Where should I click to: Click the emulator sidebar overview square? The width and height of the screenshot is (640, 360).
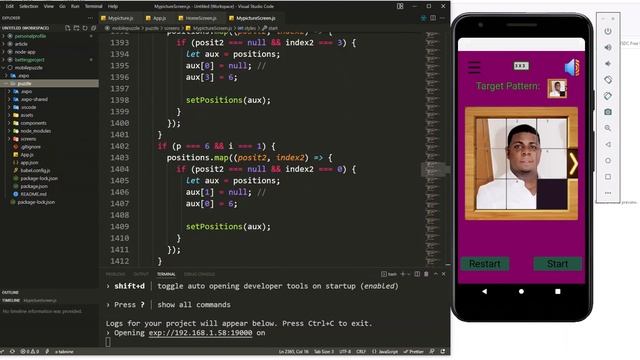(608, 177)
